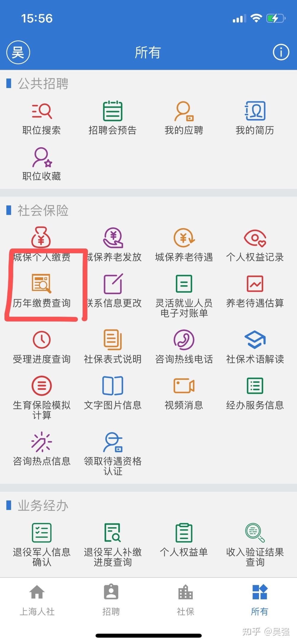Open 灵活就业人员电子对账单 icon
This screenshot has height=644, width=297.
tap(184, 283)
